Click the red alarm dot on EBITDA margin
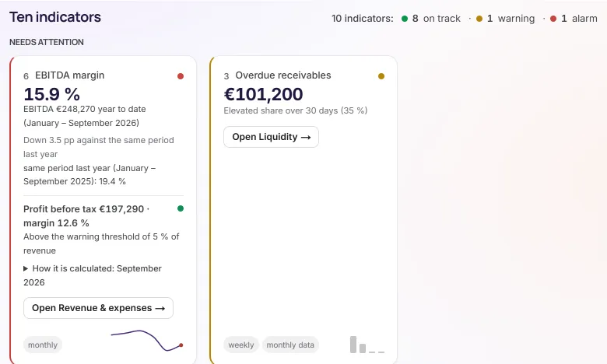This screenshot has width=607, height=364. 181,76
